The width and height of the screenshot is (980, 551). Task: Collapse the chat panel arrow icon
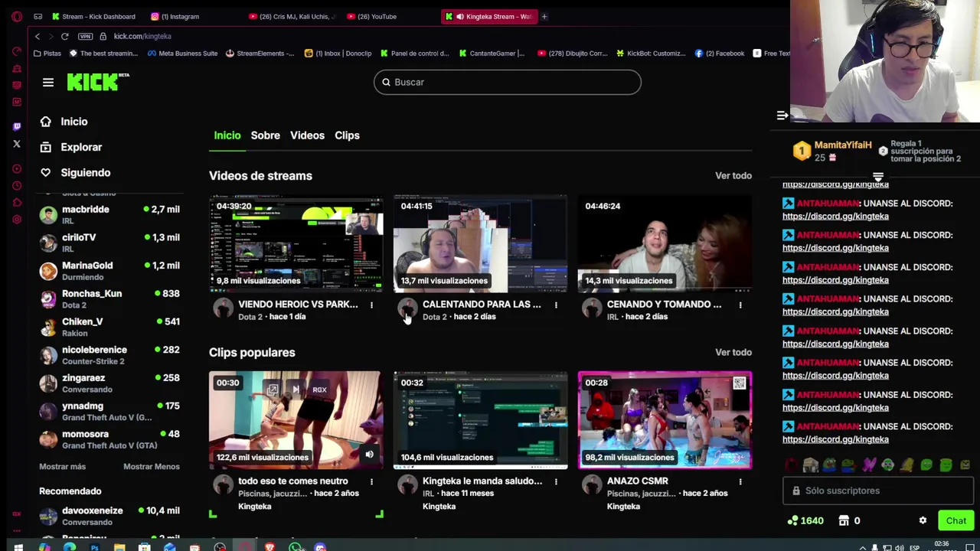[x=782, y=116]
